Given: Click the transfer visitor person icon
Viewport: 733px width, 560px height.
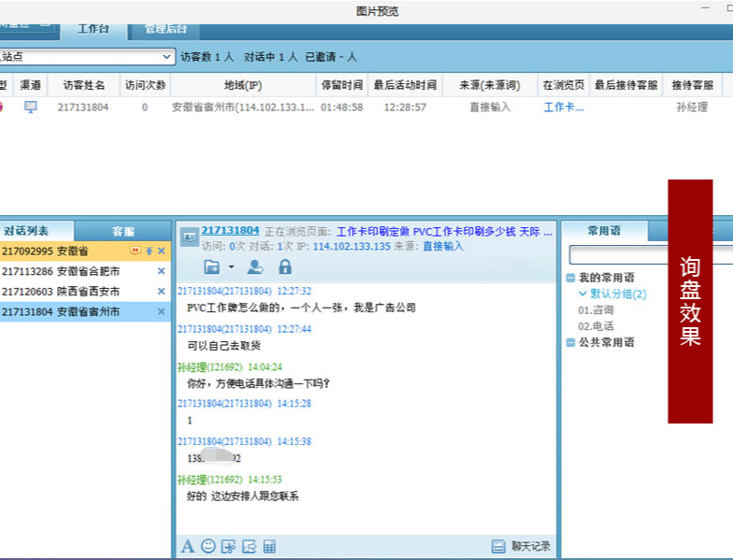Looking at the screenshot, I should click(x=254, y=266).
